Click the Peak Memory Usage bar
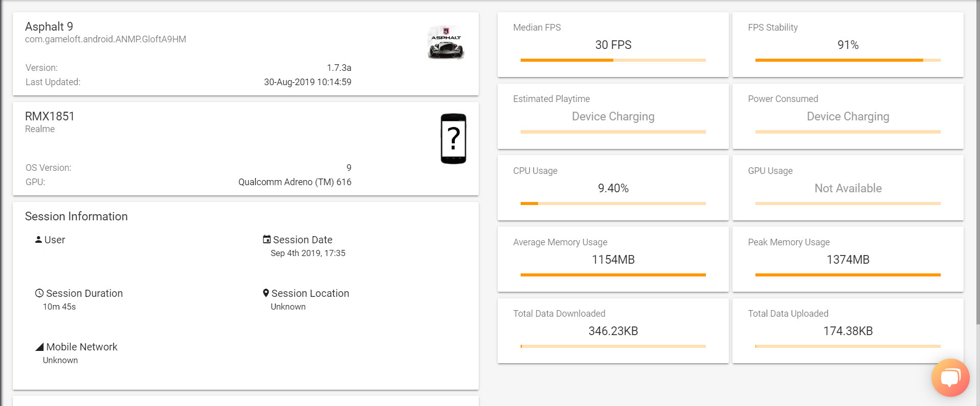Screen dimensions: 980x406 pyautogui.click(x=848, y=275)
